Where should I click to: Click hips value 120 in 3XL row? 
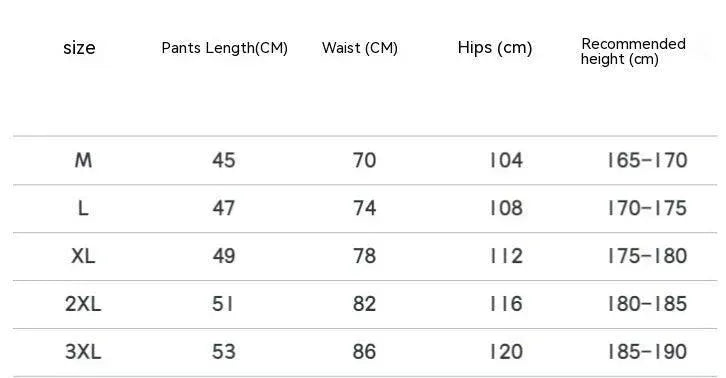pyautogui.click(x=507, y=352)
